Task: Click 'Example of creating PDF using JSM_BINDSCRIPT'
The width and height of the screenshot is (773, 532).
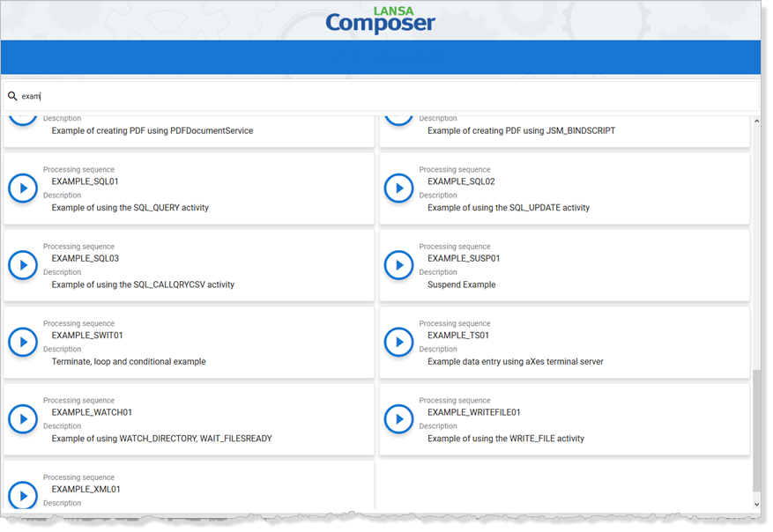Action: 521,130
